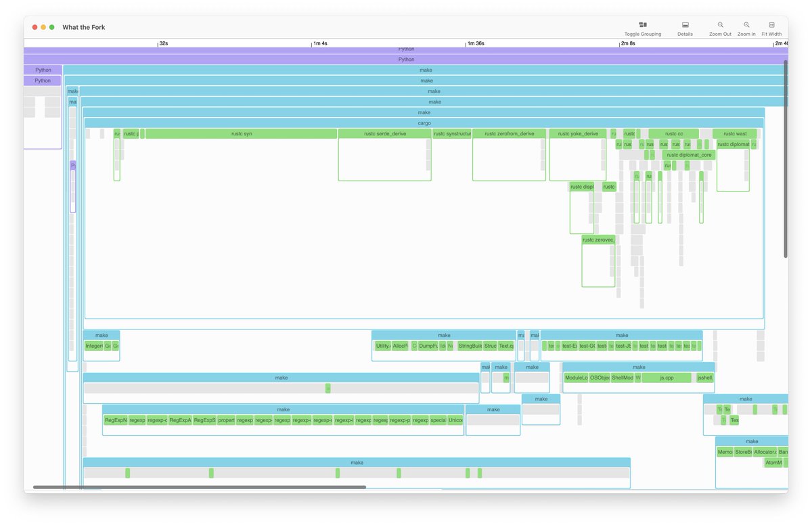Screen dimensions: 812x525
Task: Select the rustc syn process bar
Action: pyautogui.click(x=241, y=134)
